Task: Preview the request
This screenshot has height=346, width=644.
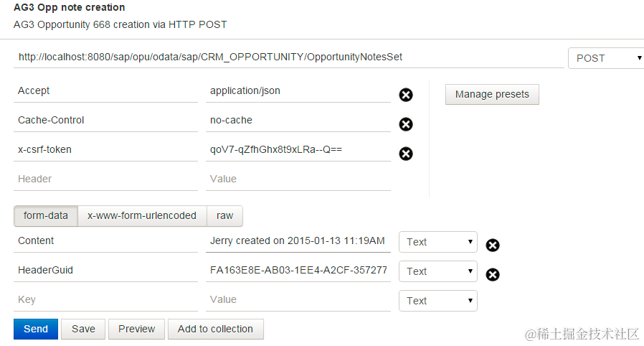Action: pos(136,329)
